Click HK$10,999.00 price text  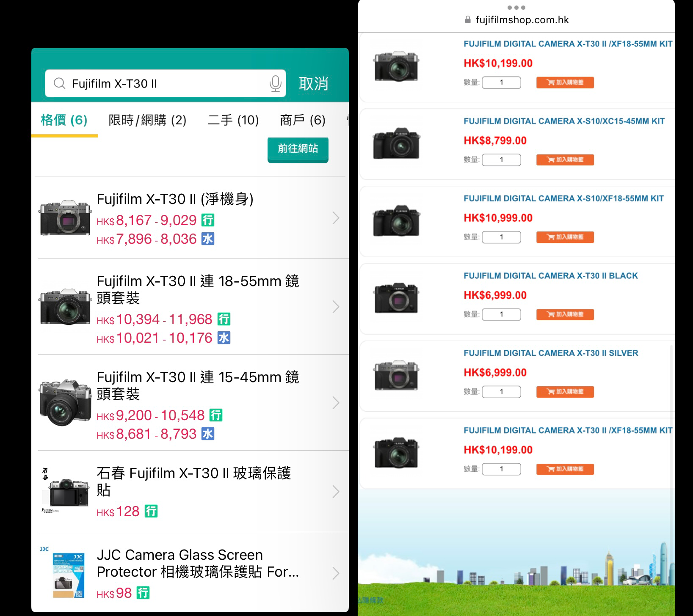coord(498,218)
